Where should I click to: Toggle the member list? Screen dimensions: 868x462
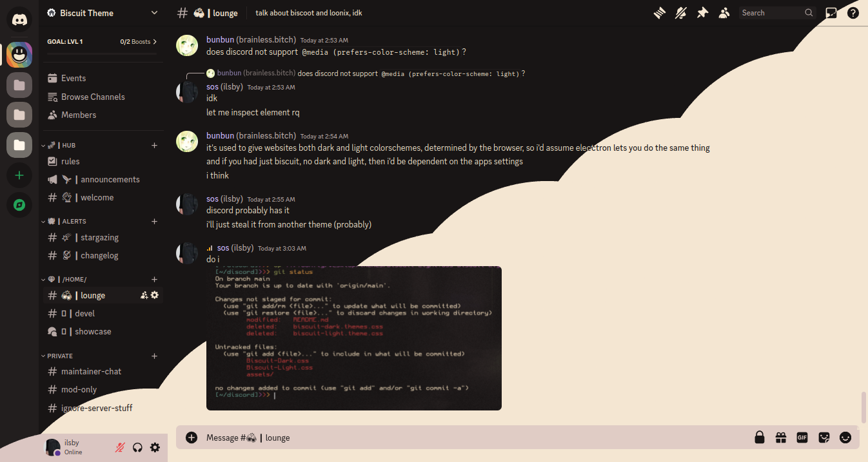(x=724, y=13)
